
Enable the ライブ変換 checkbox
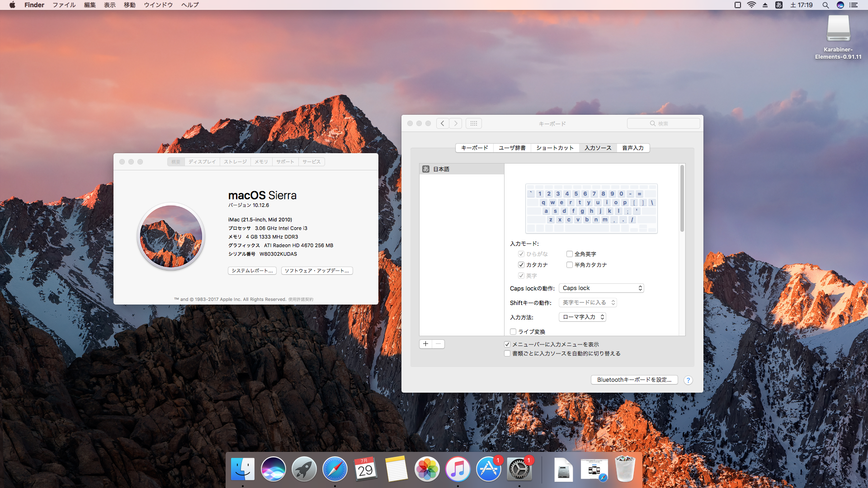513,332
